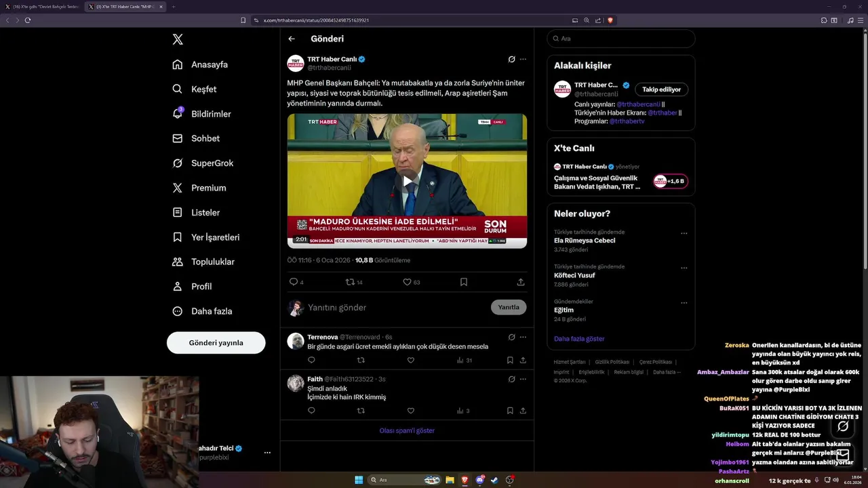This screenshot has width=868, height=488.
Task: Open Anasayfa home page
Action: click(200, 64)
